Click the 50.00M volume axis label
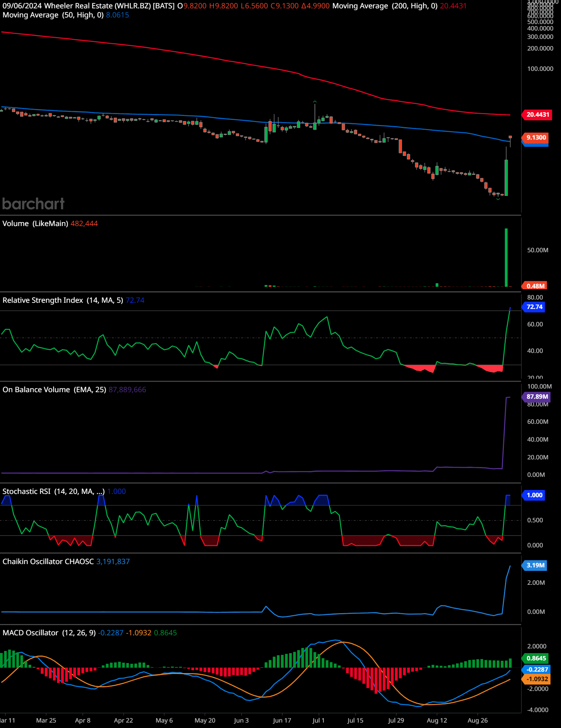Screen dimensions: 561x728 coord(538,250)
